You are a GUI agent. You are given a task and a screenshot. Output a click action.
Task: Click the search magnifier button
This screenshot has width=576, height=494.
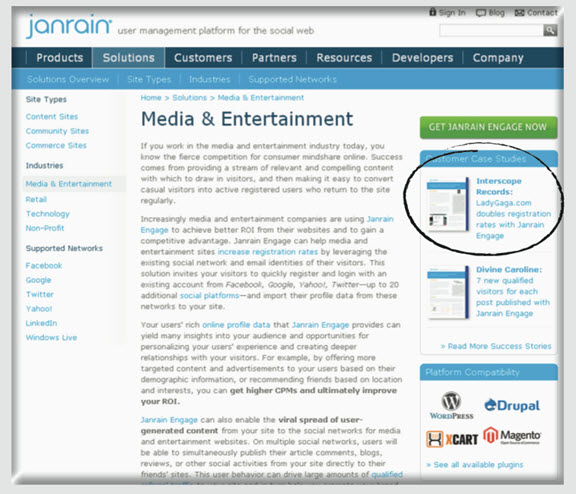550,30
